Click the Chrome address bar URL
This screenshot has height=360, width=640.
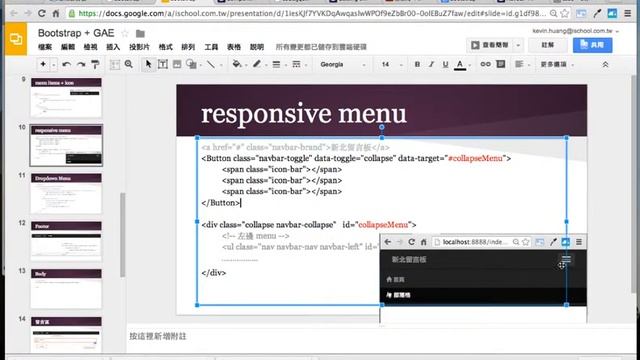pyautogui.click(x=312, y=13)
